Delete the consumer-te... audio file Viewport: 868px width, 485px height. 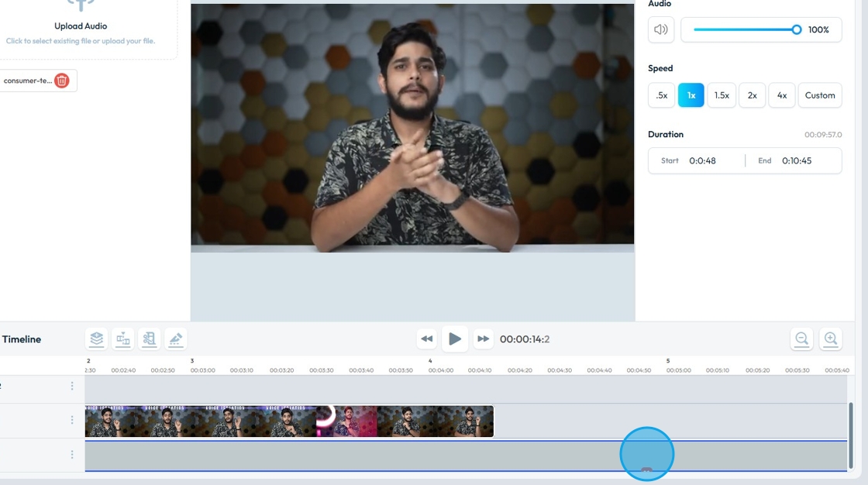pyautogui.click(x=62, y=81)
